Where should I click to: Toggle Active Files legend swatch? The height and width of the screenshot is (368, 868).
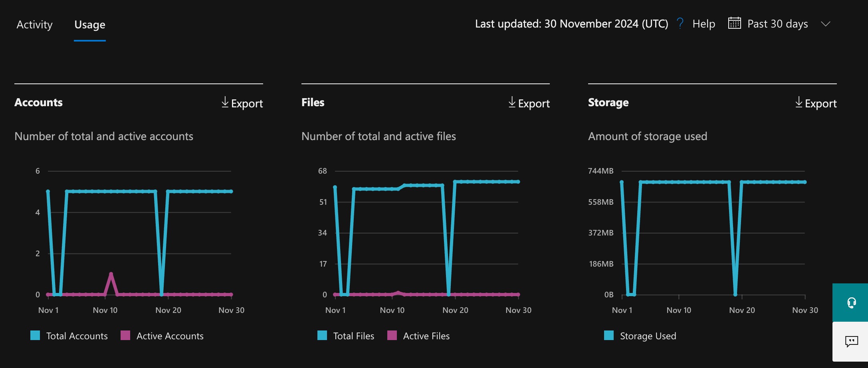(392, 335)
